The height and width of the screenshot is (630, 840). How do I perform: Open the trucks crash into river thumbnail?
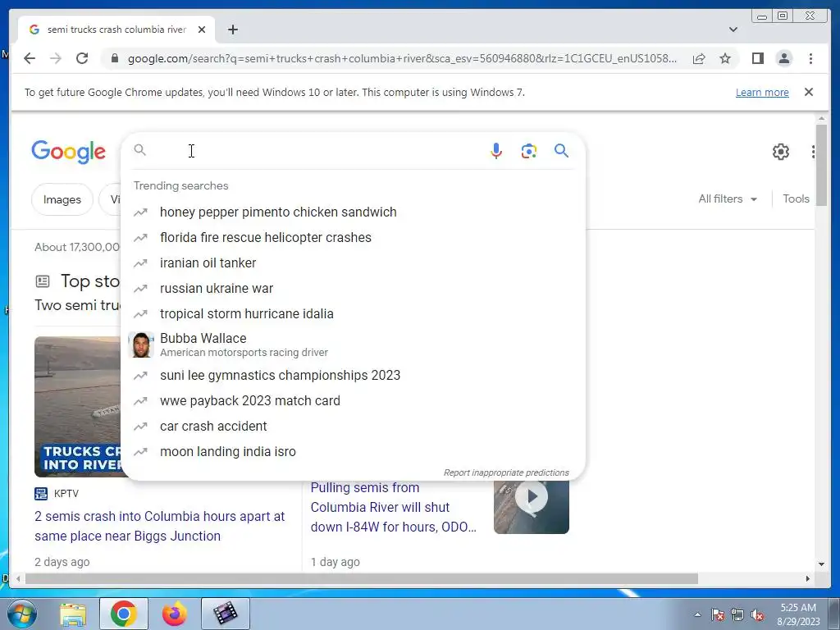click(78, 407)
